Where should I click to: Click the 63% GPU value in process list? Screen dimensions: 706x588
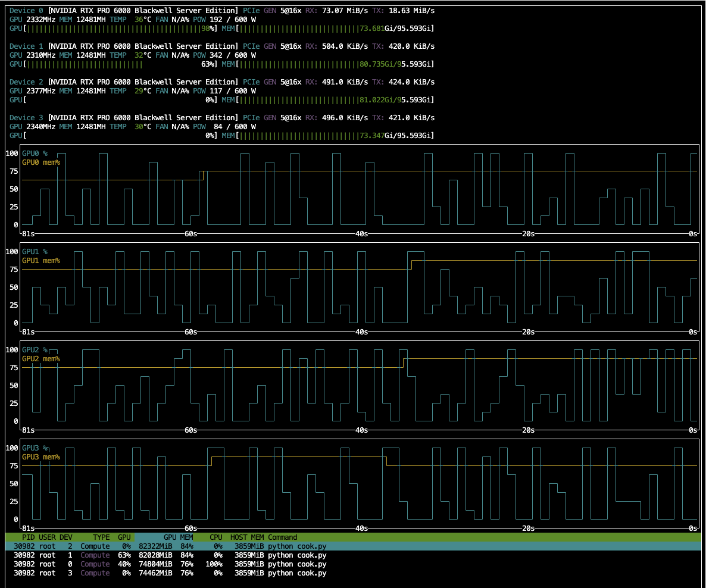[x=124, y=555]
